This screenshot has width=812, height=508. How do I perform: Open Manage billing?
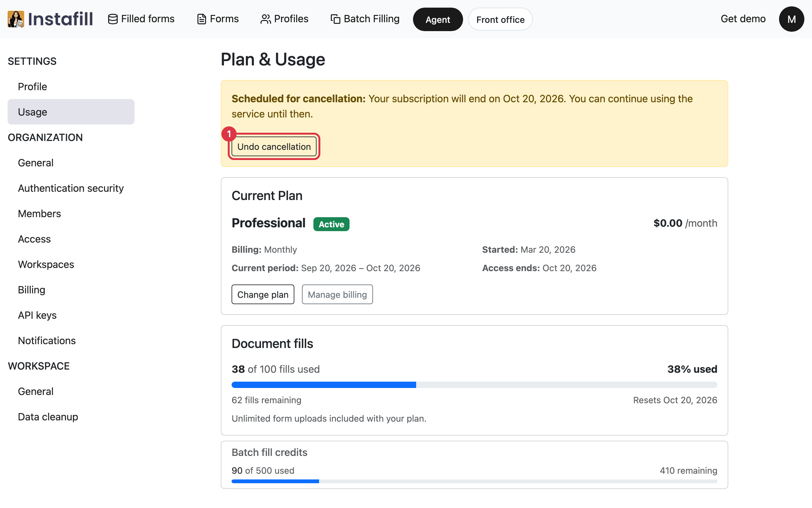pyautogui.click(x=337, y=294)
